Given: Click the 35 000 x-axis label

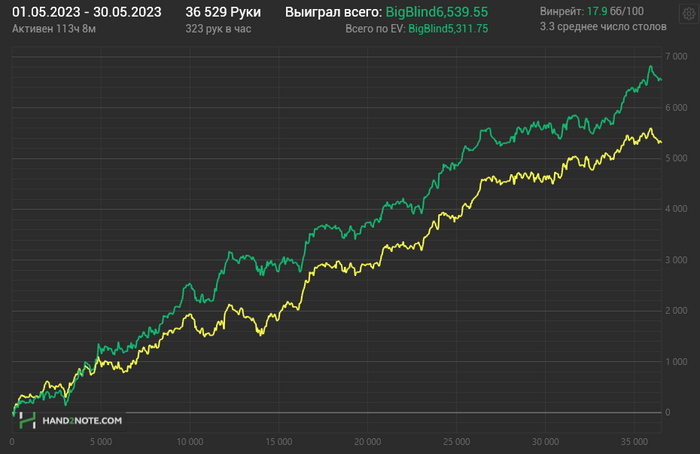Looking at the screenshot, I should (634, 442).
